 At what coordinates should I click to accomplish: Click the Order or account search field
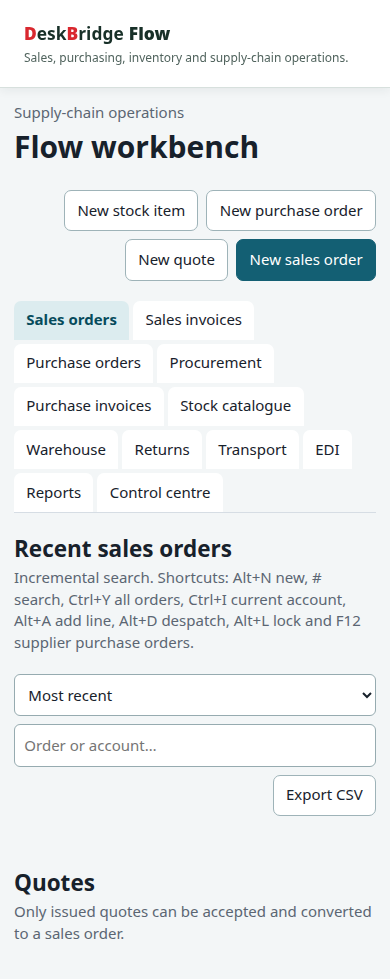(x=195, y=745)
